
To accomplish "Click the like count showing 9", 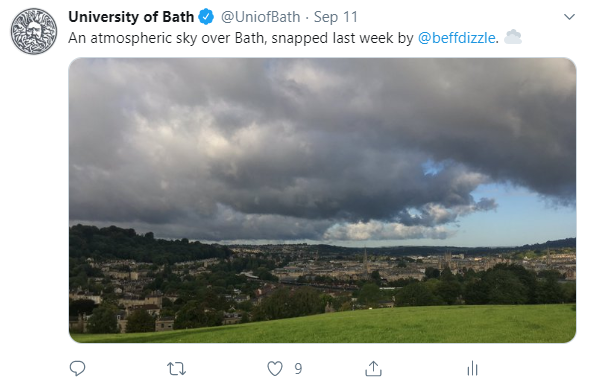I will (298, 369).
